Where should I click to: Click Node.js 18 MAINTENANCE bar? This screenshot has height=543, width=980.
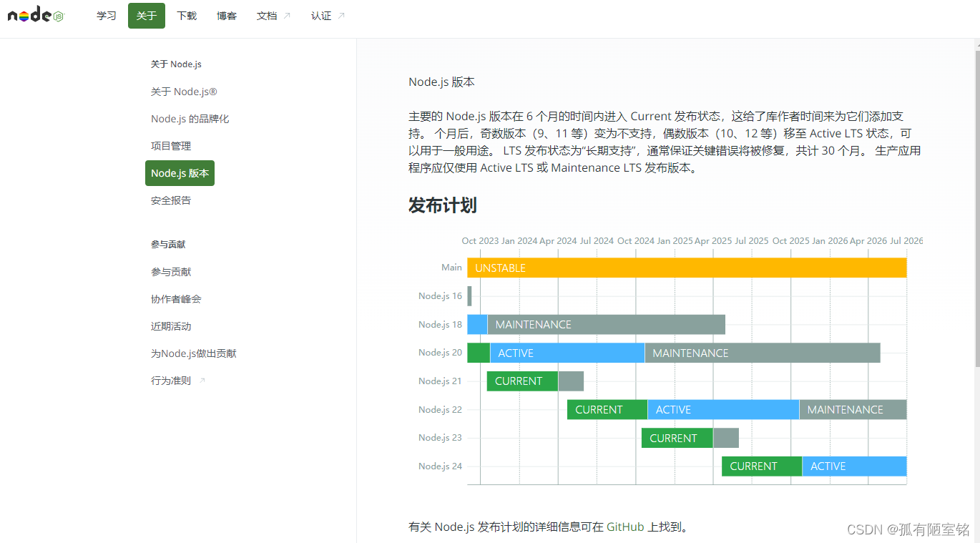pyautogui.click(x=606, y=324)
